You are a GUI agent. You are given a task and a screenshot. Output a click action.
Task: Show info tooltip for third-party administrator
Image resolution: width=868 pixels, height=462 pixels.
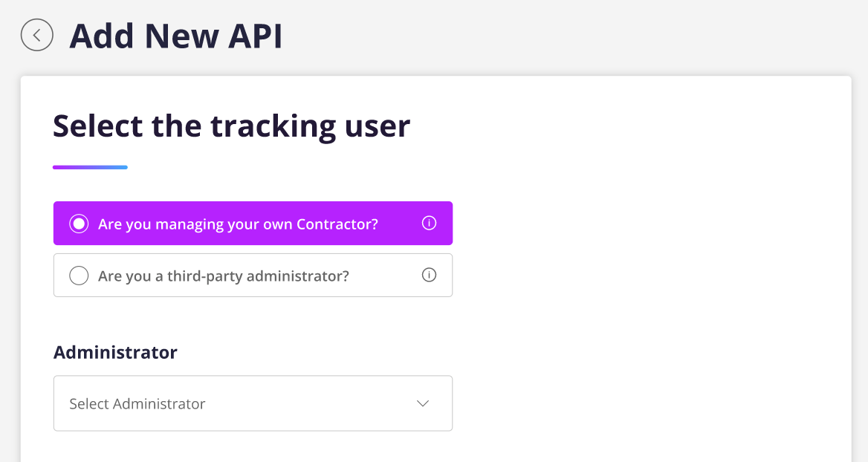[429, 275]
